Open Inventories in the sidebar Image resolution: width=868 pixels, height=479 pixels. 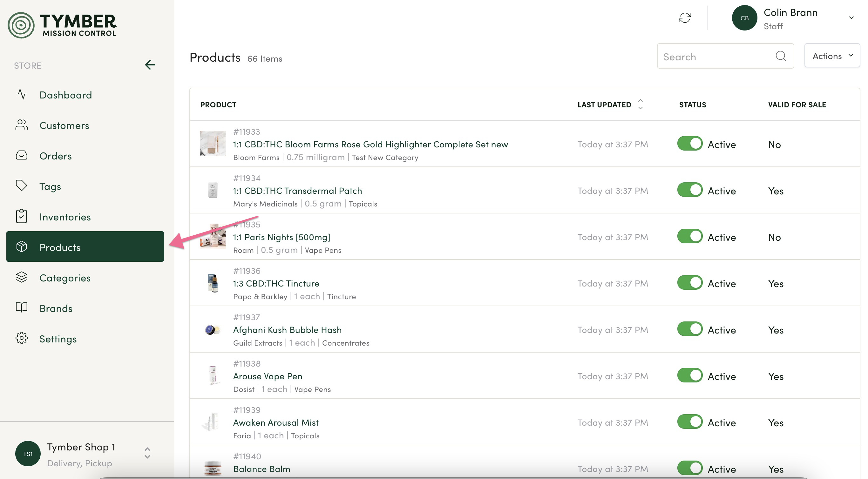tap(85, 217)
